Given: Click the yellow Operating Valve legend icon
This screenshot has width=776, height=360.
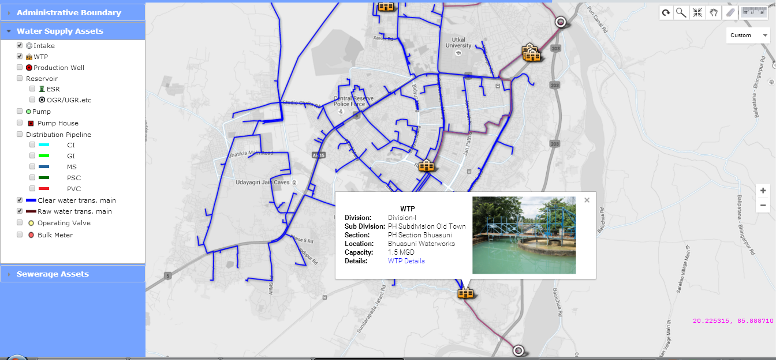Looking at the screenshot, I should point(31,223).
